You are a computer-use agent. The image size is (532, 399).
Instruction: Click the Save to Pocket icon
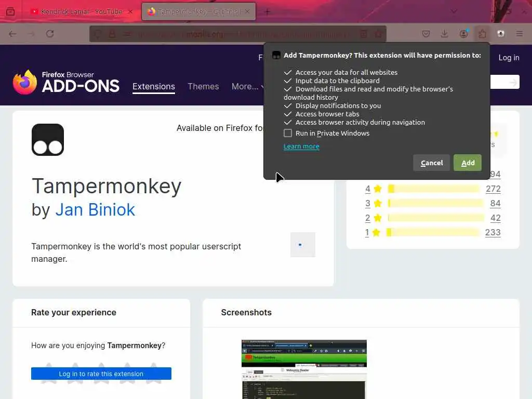tap(426, 34)
